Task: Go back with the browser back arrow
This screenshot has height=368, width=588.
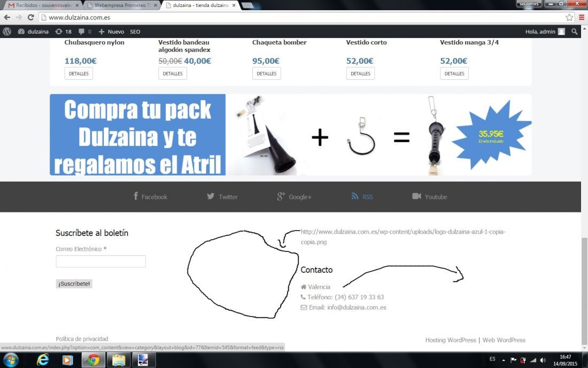Action: (x=7, y=17)
